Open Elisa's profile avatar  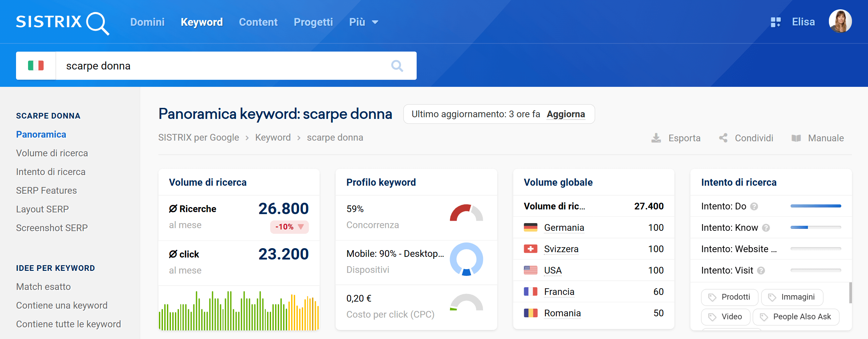pos(840,21)
